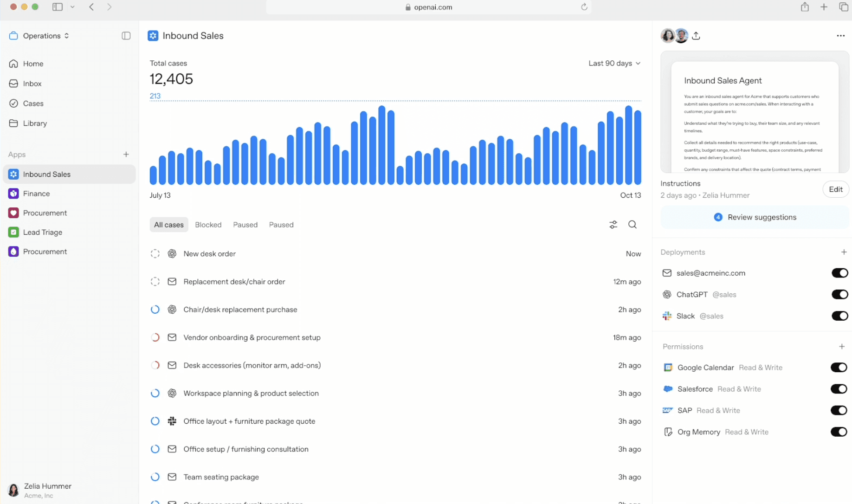Open Procurement app with red heart icon

click(69, 213)
